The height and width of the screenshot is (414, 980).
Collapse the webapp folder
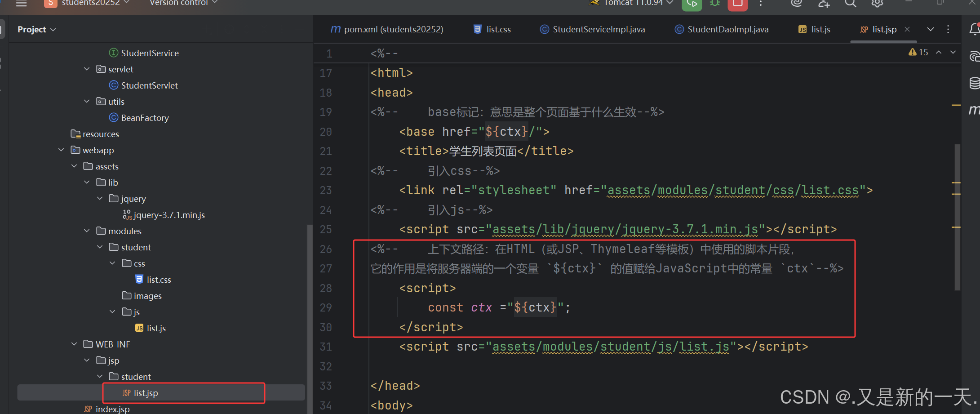click(61, 150)
